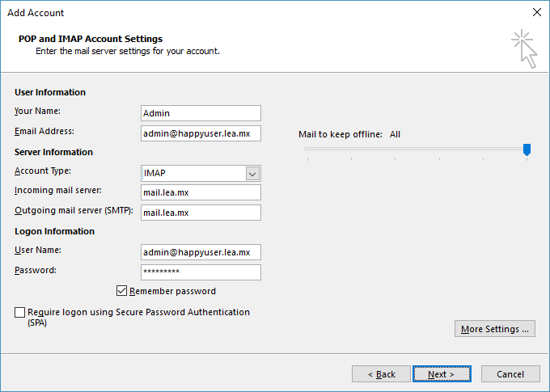This screenshot has width=550, height=392.
Task: Click the Incoming mail server field
Action: point(201,192)
